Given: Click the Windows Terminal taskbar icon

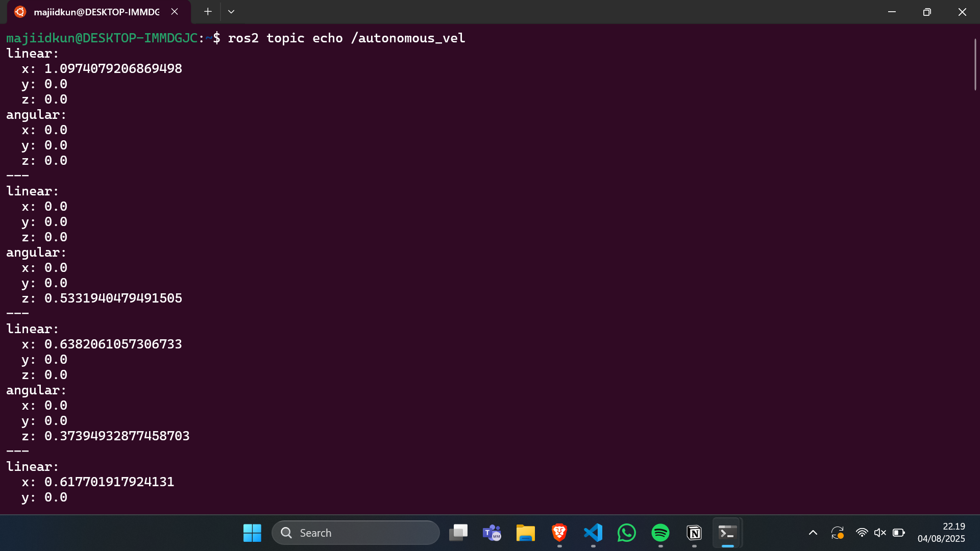Looking at the screenshot, I should click(x=728, y=533).
